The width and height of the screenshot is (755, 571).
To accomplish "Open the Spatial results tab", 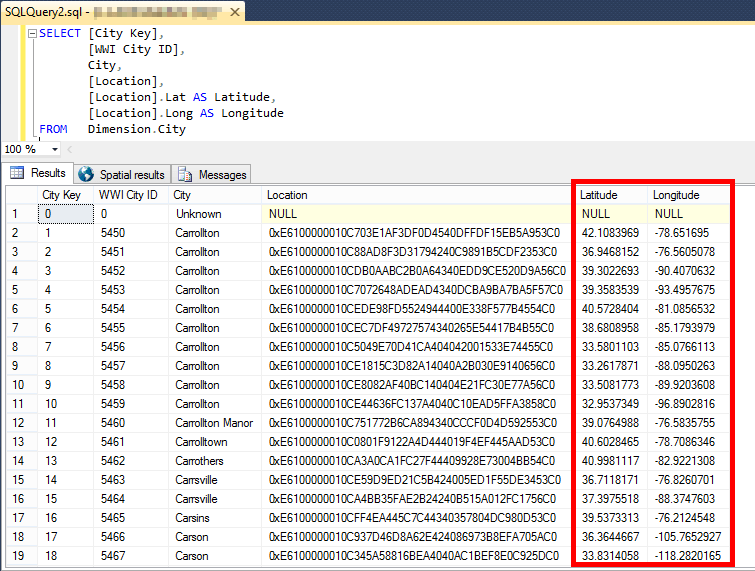I will (x=122, y=174).
